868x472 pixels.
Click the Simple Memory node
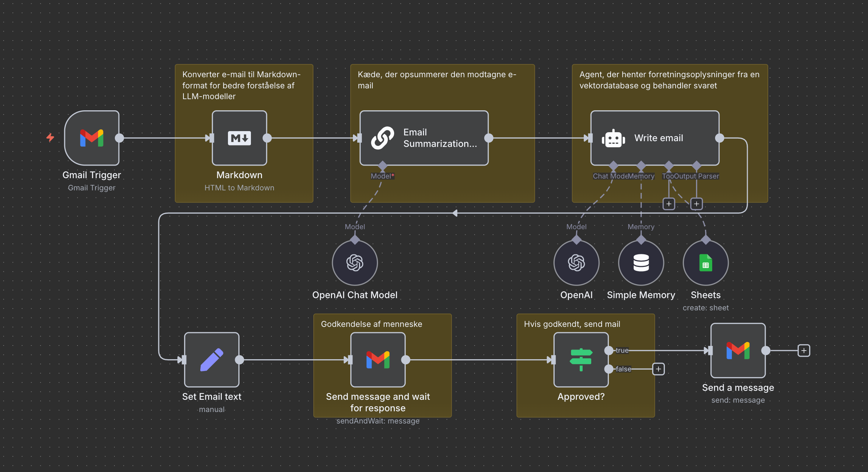click(x=641, y=263)
